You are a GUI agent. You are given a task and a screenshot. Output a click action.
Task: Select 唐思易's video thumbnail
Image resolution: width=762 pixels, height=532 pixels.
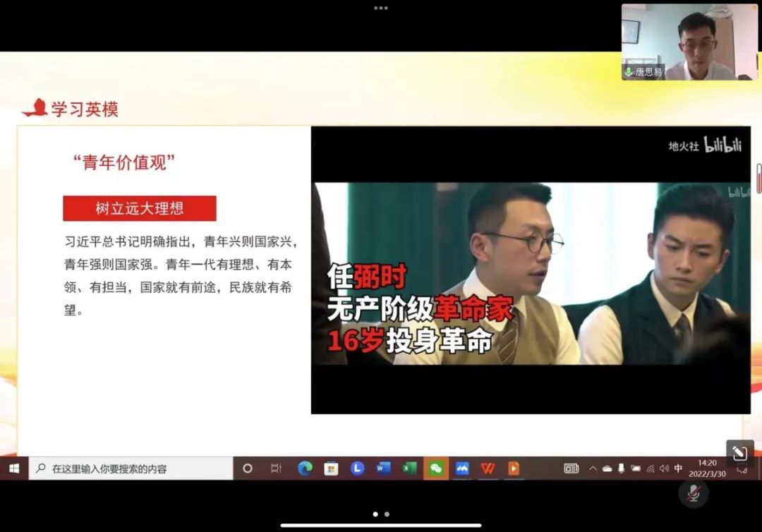pos(689,42)
